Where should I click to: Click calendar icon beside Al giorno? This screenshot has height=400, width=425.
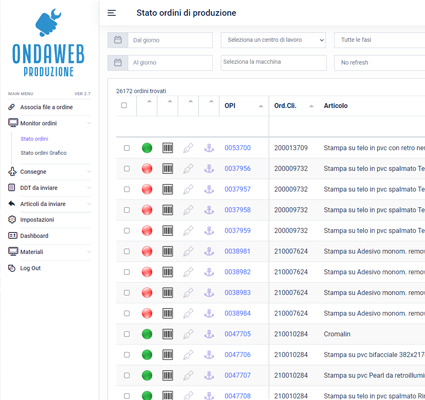point(118,63)
